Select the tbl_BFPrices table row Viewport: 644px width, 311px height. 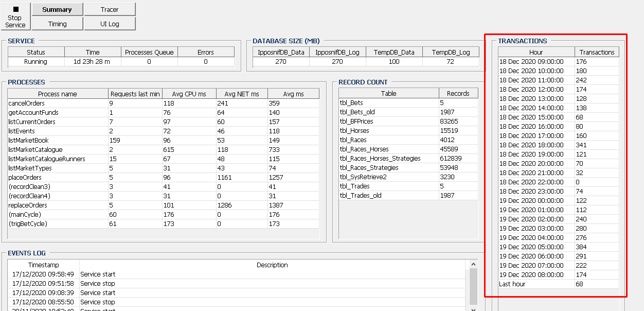pos(408,122)
